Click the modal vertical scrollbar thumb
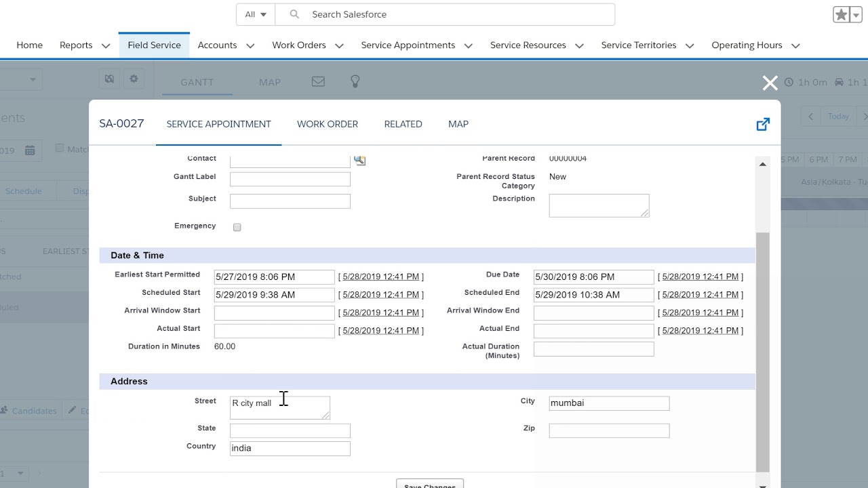Screen dimensions: 868x488 click(763, 351)
